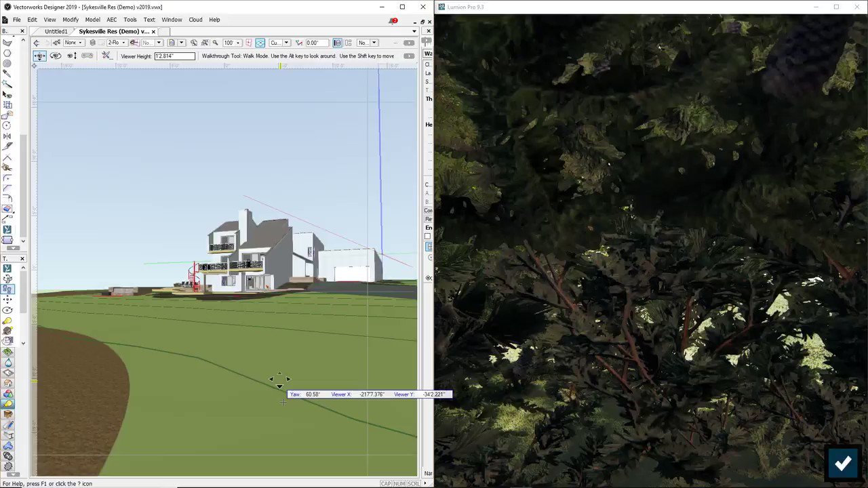Select the Regular Polygon hexagon tool
This screenshot has width=868, height=488.
[x=7, y=53]
